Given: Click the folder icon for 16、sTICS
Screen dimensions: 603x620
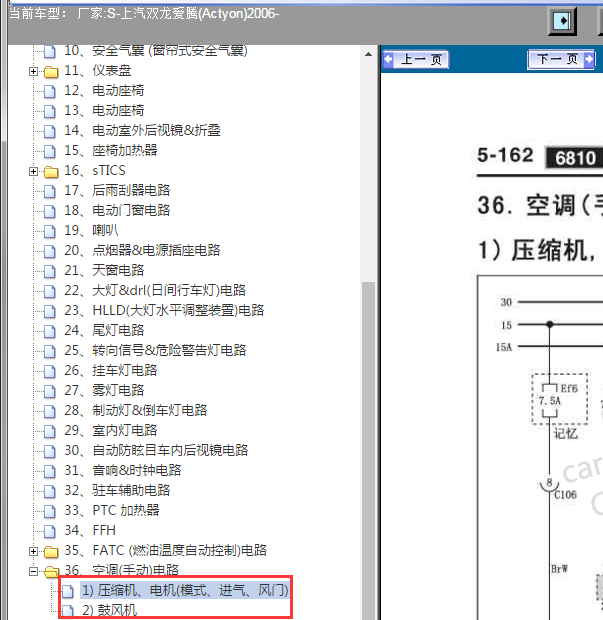Looking at the screenshot, I should pyautogui.click(x=51, y=172).
